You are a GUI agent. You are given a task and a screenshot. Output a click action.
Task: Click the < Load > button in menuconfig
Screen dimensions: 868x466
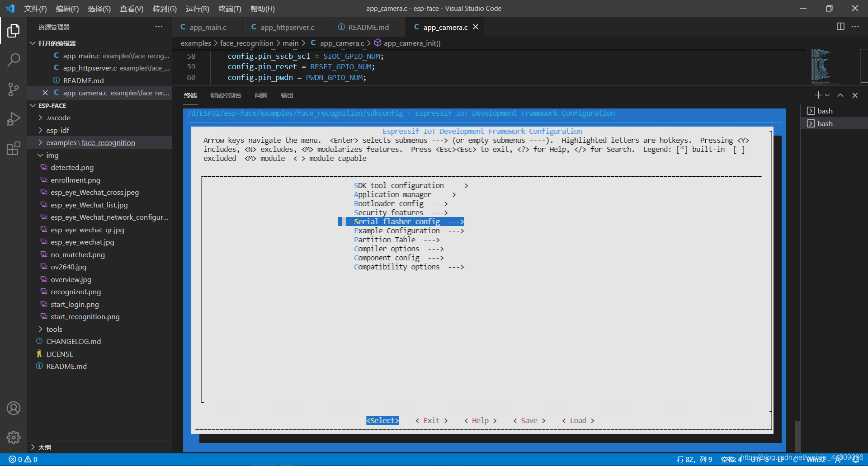(x=578, y=420)
